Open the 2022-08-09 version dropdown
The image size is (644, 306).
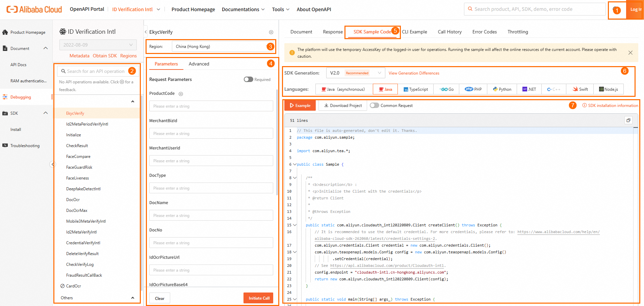point(98,45)
